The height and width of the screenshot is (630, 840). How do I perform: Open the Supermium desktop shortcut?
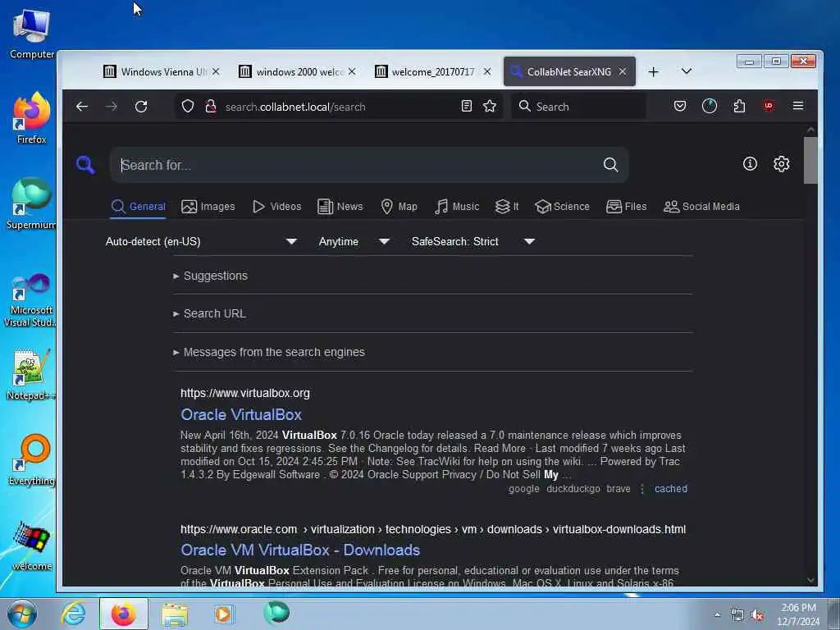point(32,203)
